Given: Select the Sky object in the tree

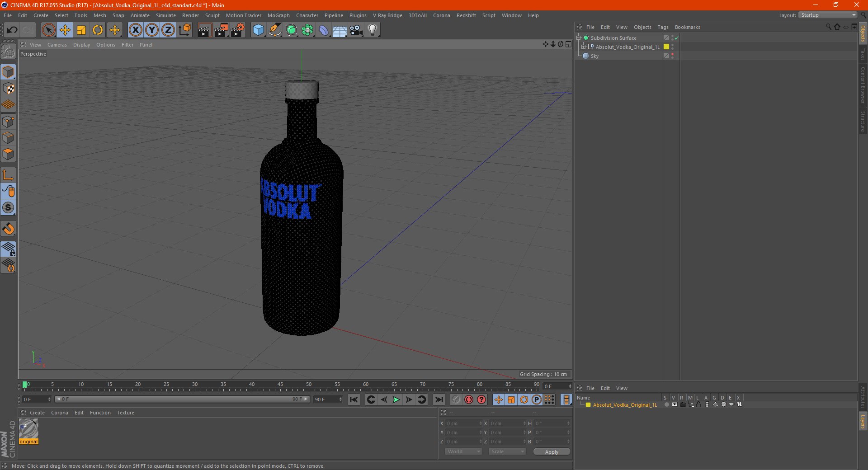Looking at the screenshot, I should point(594,56).
